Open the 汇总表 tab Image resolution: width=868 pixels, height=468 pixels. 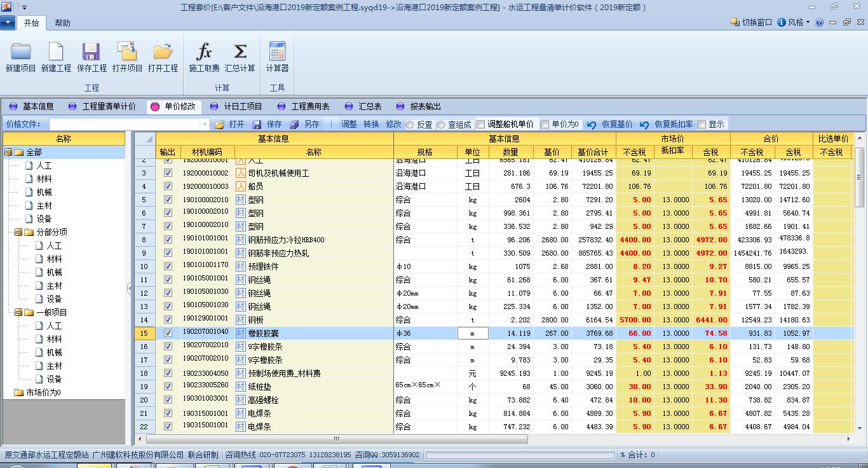point(363,107)
